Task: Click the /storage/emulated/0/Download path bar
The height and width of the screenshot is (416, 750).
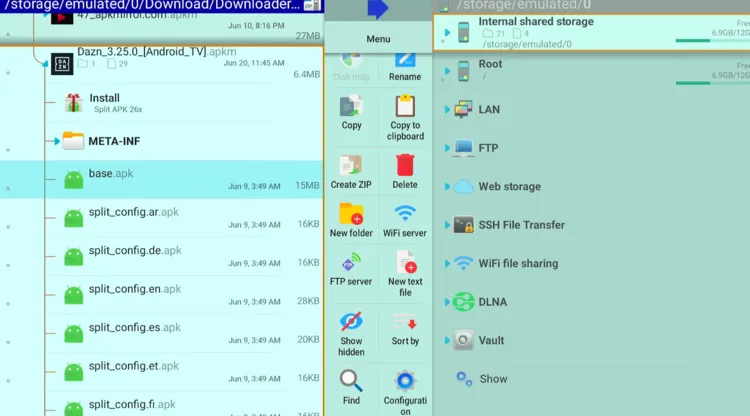Action: 162,6
